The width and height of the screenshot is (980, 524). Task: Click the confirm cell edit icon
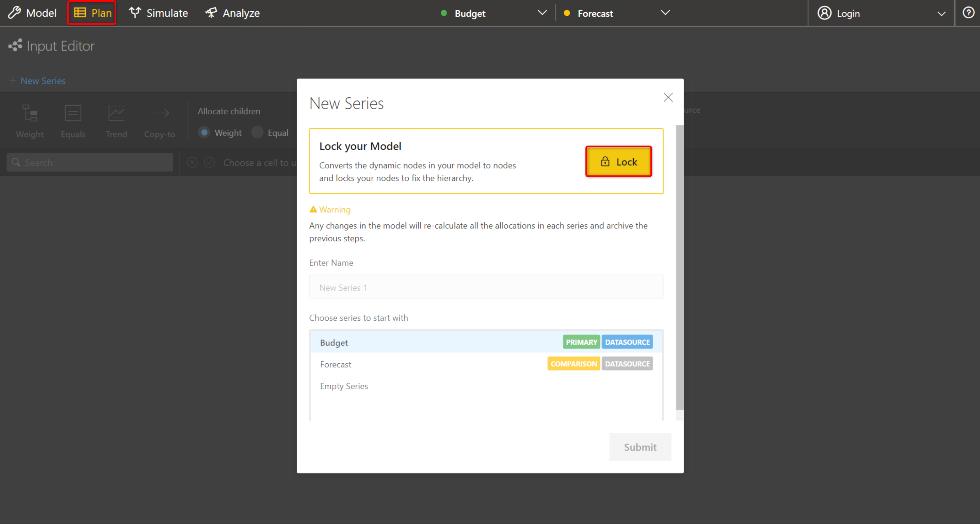tap(210, 162)
